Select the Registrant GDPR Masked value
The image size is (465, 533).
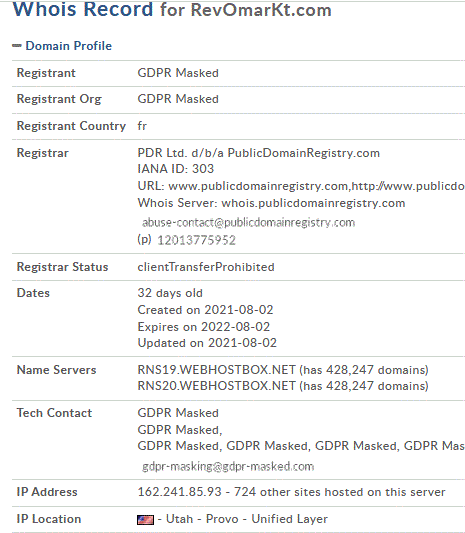(x=178, y=73)
